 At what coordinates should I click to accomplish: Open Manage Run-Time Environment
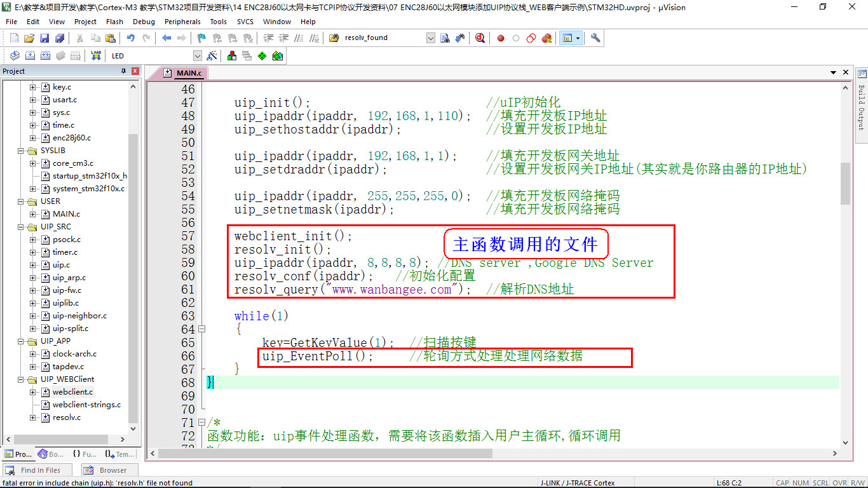(x=262, y=56)
